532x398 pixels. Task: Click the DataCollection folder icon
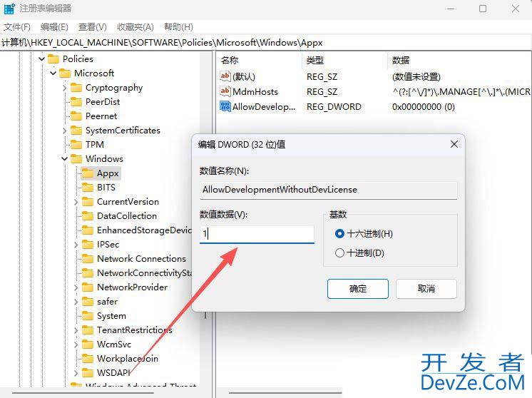pos(88,216)
